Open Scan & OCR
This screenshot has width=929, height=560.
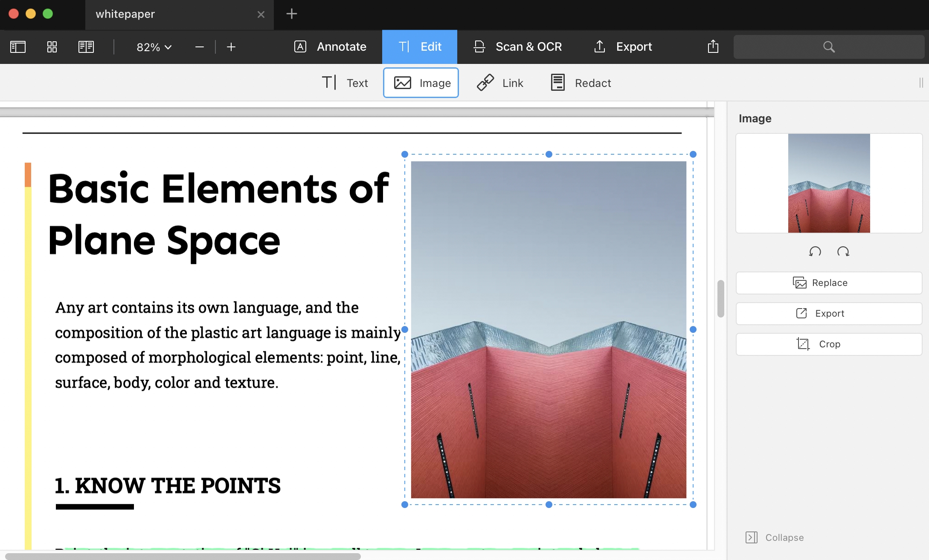pyautogui.click(x=517, y=46)
